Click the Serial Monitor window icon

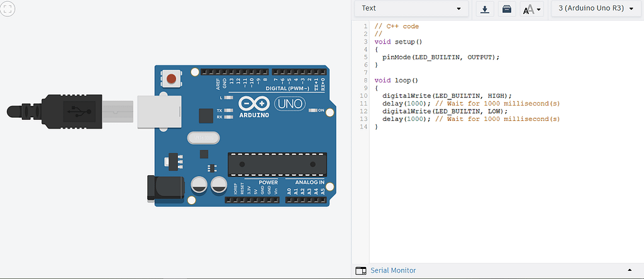pyautogui.click(x=360, y=270)
